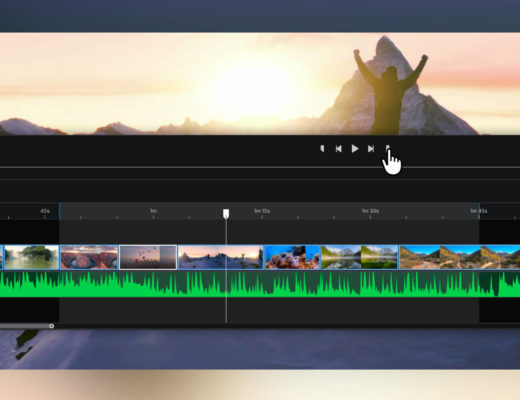Play the video preview
The height and width of the screenshot is (400, 520).
[355, 149]
